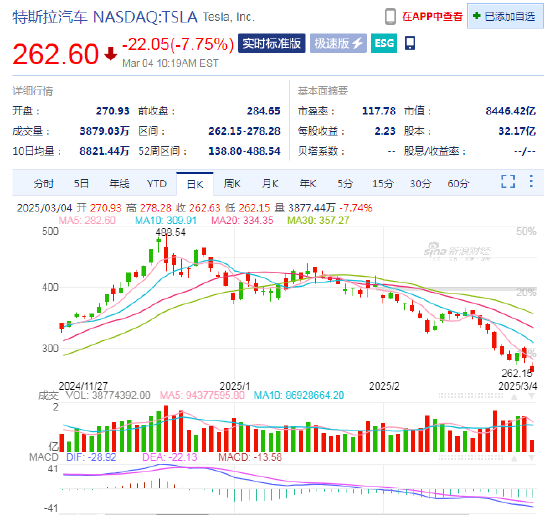
Task: Select the 周K chart tab
Action: (x=232, y=183)
